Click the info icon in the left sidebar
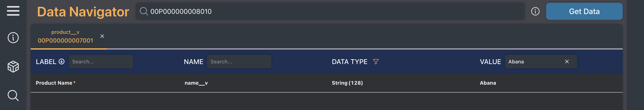This screenshot has height=110, width=644. (x=13, y=38)
